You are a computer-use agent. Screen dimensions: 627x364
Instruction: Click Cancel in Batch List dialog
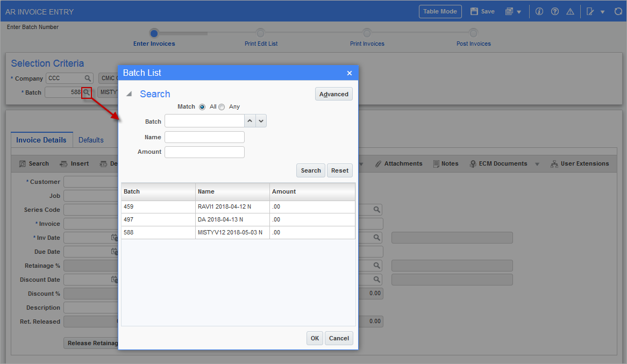(339, 338)
